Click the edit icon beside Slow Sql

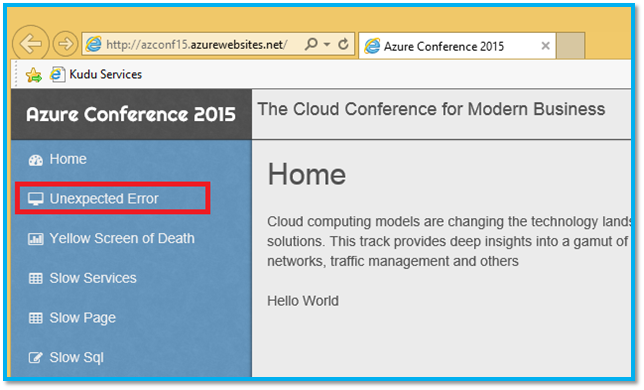pyautogui.click(x=36, y=358)
